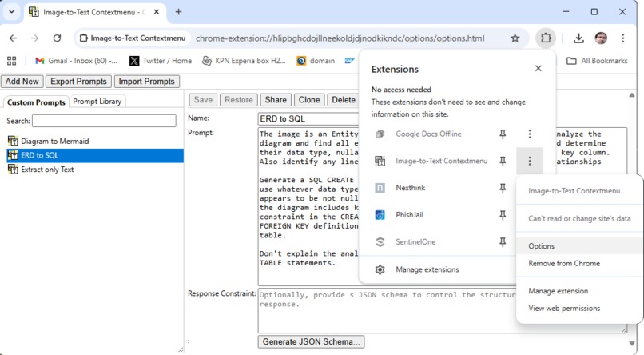The width and height of the screenshot is (644, 355).
Task: Click the page scrollbar up arrow
Action: click(632, 95)
